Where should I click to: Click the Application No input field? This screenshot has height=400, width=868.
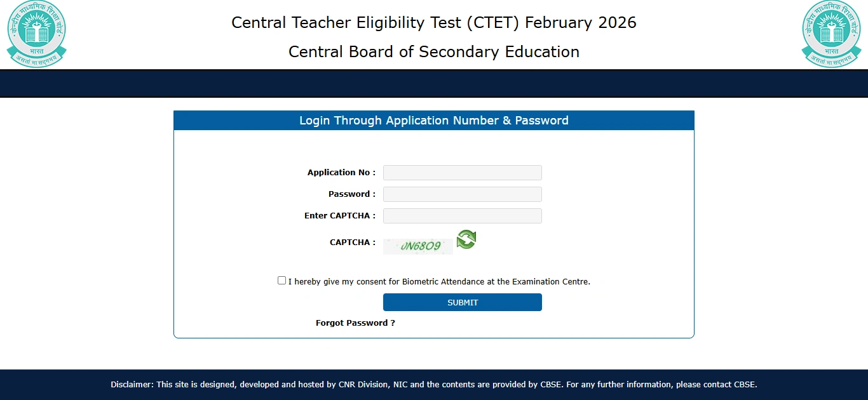(x=462, y=172)
